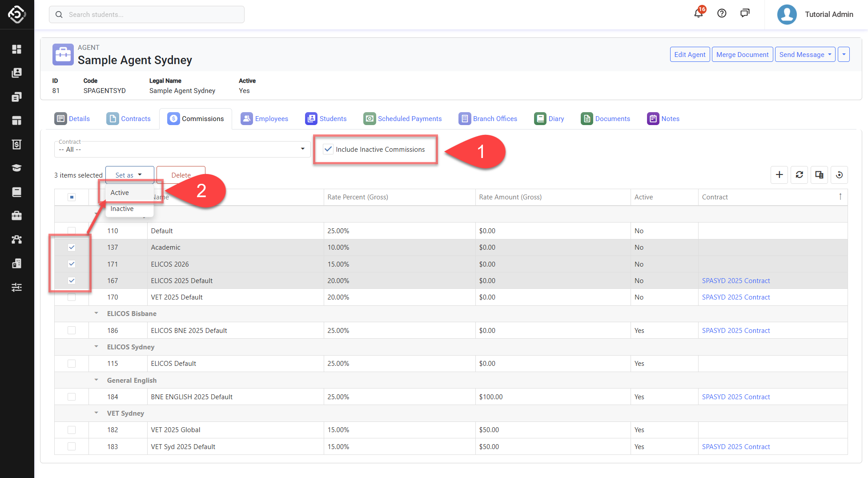Choose Active from the Set as menu

coord(120,193)
